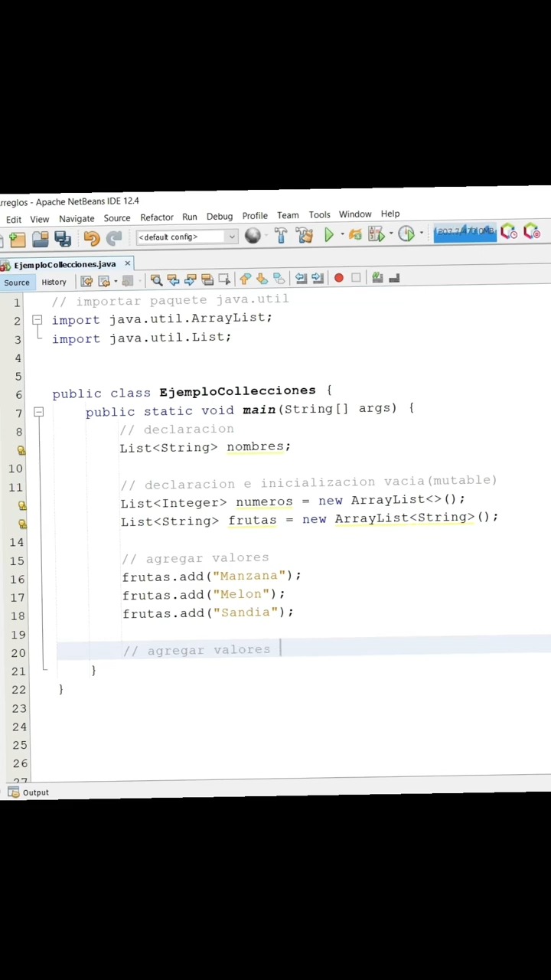The image size is (551, 980).
Task: Click the Run Project green arrow
Action: (x=329, y=236)
